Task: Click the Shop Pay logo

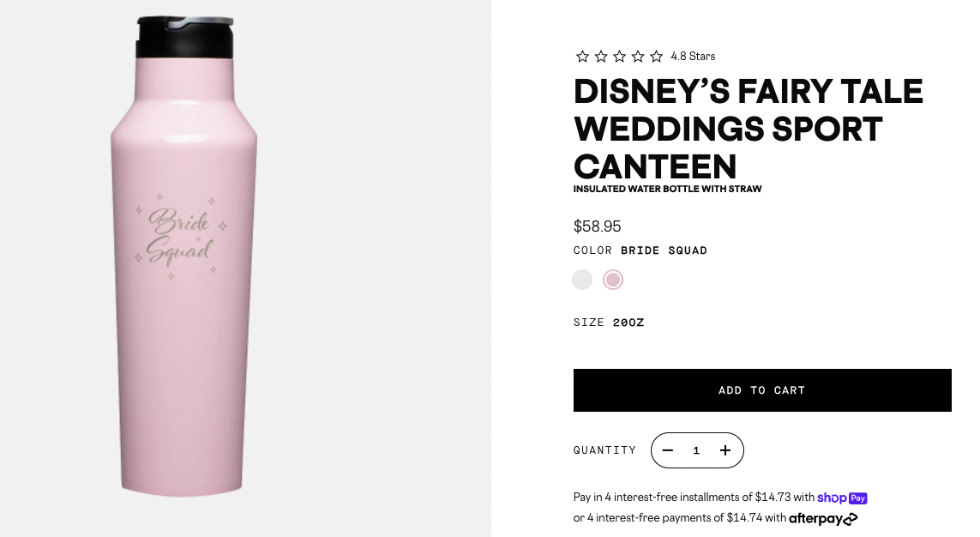Action: 842,498
